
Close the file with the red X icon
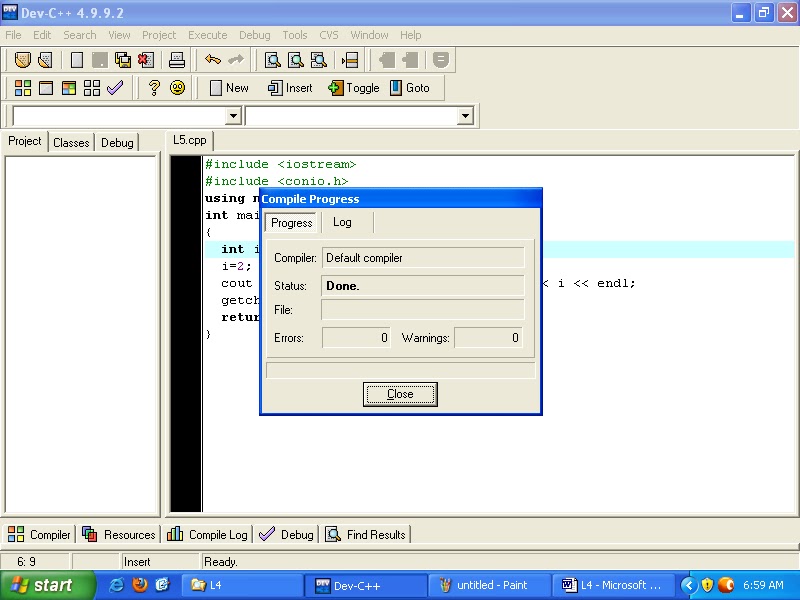click(x=146, y=60)
